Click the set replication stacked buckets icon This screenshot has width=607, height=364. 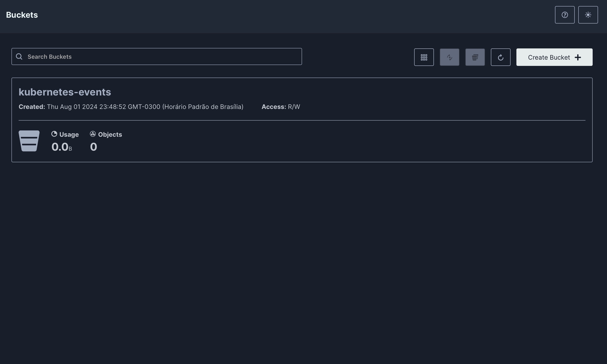pos(475,57)
